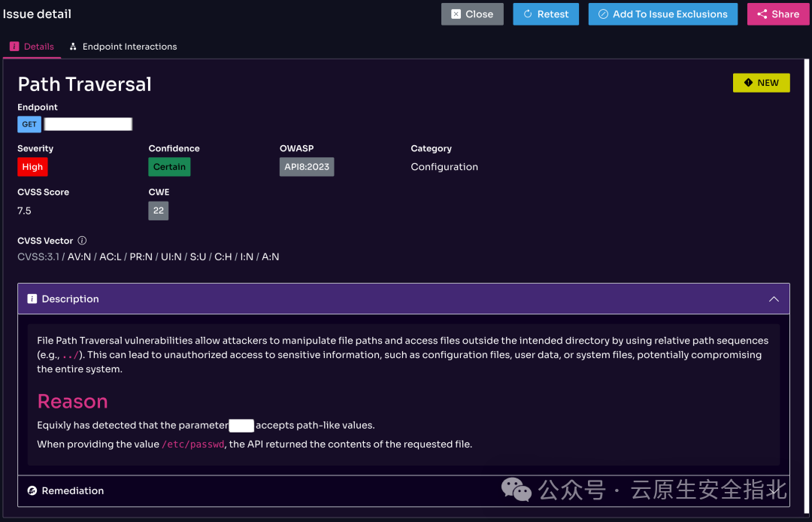Click the Configuration category value
The height and width of the screenshot is (522, 812).
coord(444,167)
